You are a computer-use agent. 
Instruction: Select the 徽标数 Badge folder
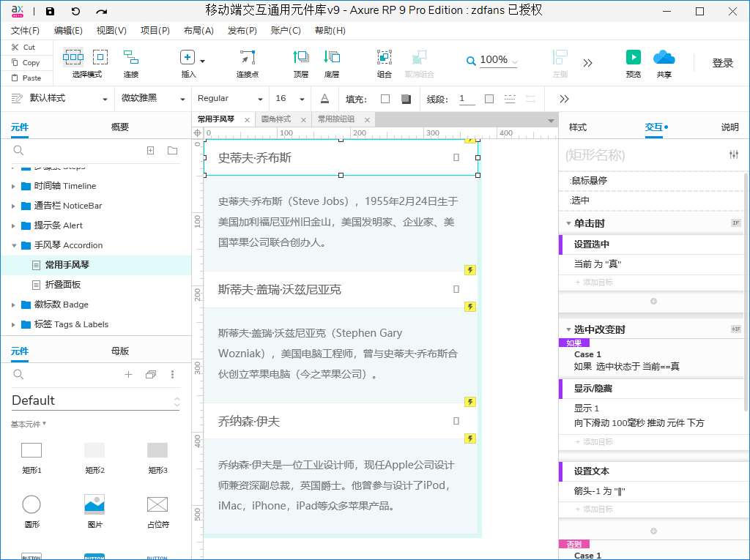tap(62, 305)
